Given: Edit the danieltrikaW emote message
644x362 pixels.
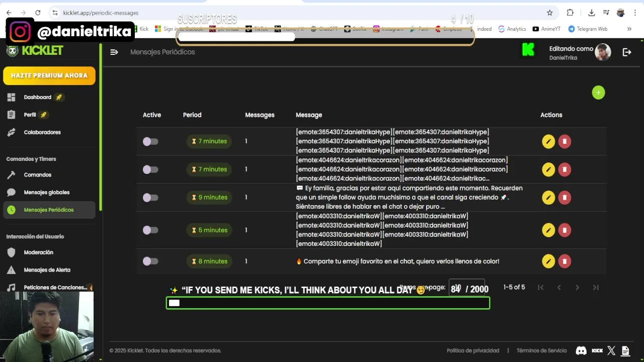Looking at the screenshot, I should (548, 230).
